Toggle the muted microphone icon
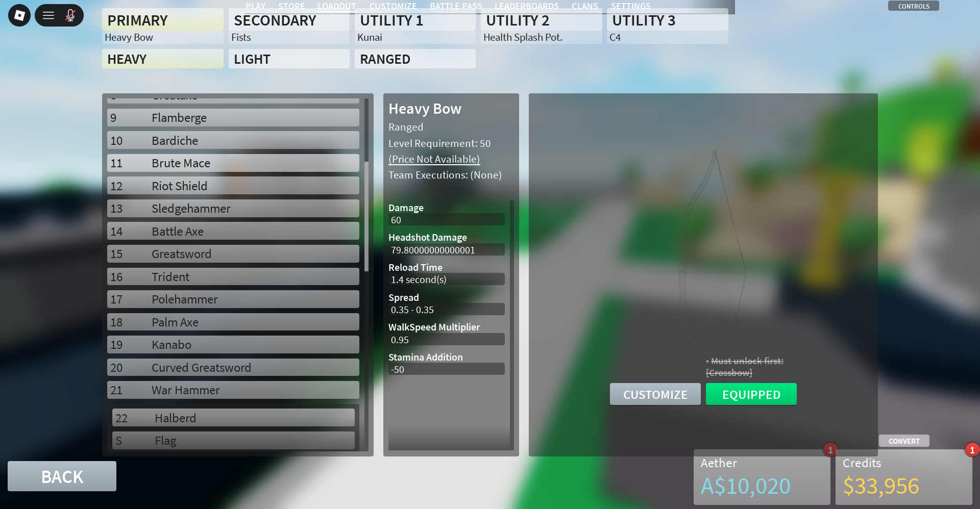 [x=70, y=15]
